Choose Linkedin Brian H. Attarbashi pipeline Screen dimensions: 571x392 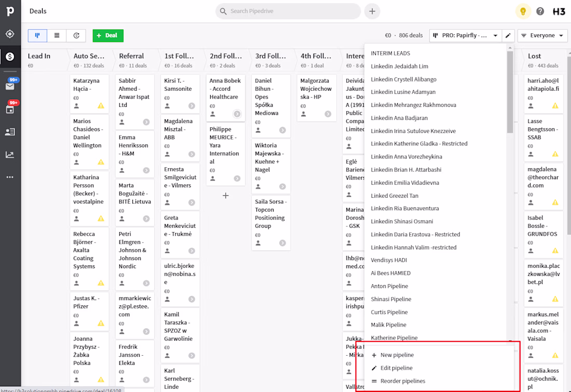[406, 170]
